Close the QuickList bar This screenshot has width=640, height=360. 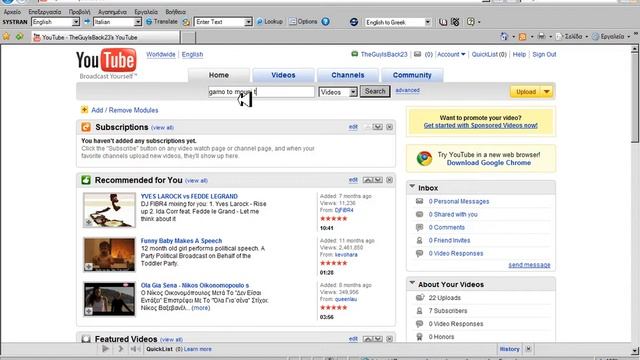point(528,349)
